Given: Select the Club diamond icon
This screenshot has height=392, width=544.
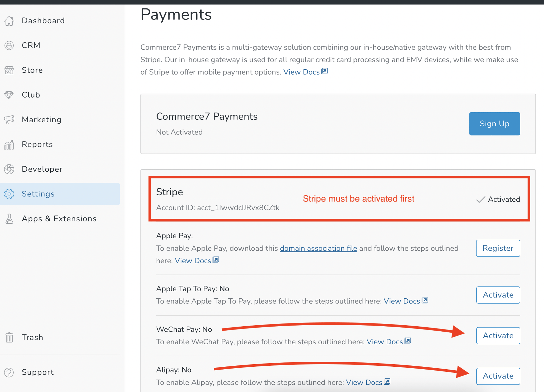Looking at the screenshot, I should [9, 95].
